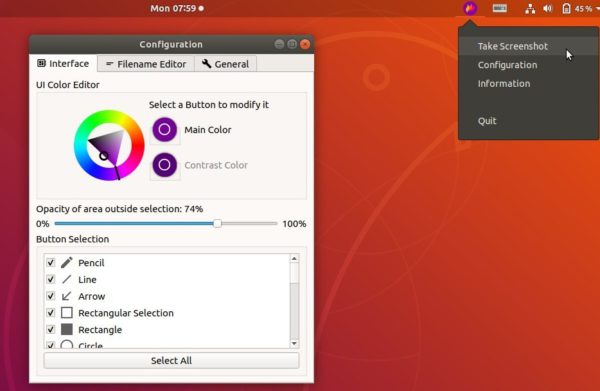Click the Pencil tool icon in button list
Viewport: 600px width, 391px height.
pos(67,262)
